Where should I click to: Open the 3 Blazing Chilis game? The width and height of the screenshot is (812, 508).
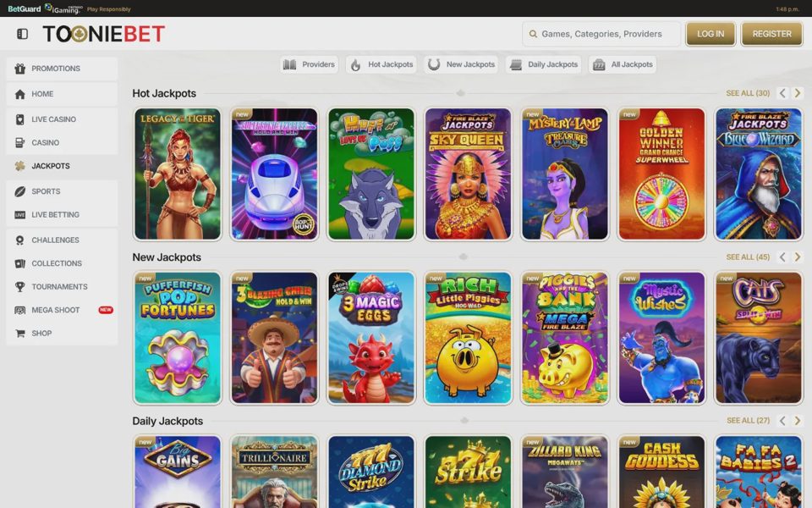click(274, 338)
